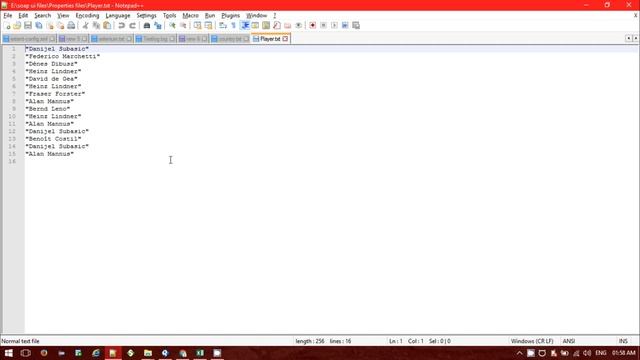Click the ANSI encoding status bar field
The height and width of the screenshot is (360, 640).
tap(569, 341)
